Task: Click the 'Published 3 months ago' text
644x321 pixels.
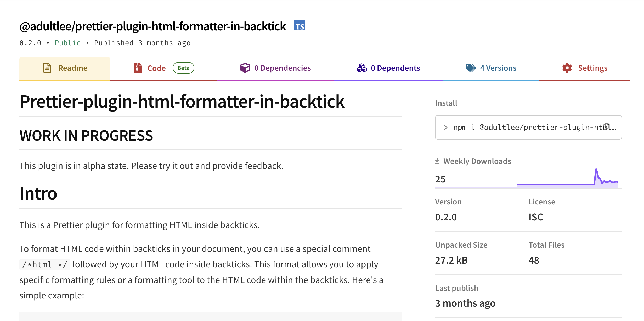Action: (x=142, y=43)
